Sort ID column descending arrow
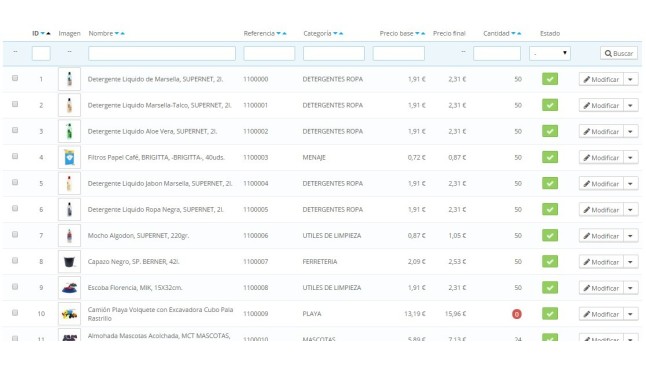The height and width of the screenshot is (366, 646). [42, 33]
